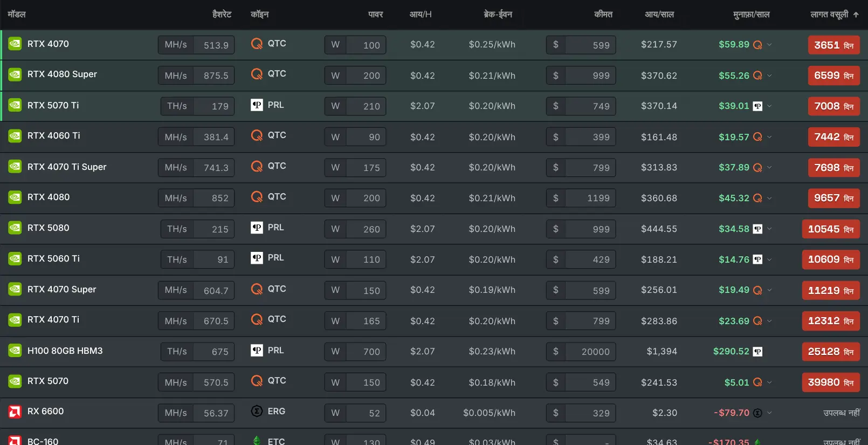Click the PRL icon next to $290.52 profit
The width and height of the screenshot is (868, 445).
(757, 352)
